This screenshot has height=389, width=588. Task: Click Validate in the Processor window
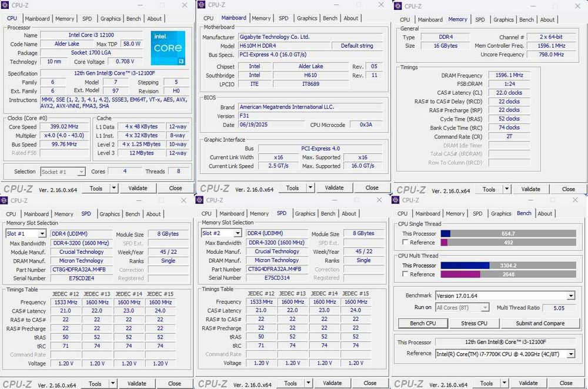[x=138, y=188]
